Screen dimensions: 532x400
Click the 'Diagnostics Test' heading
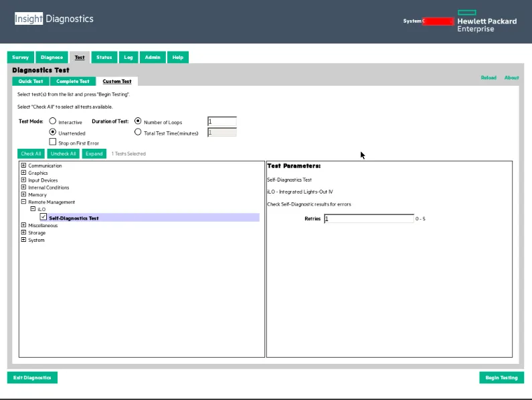tap(41, 70)
